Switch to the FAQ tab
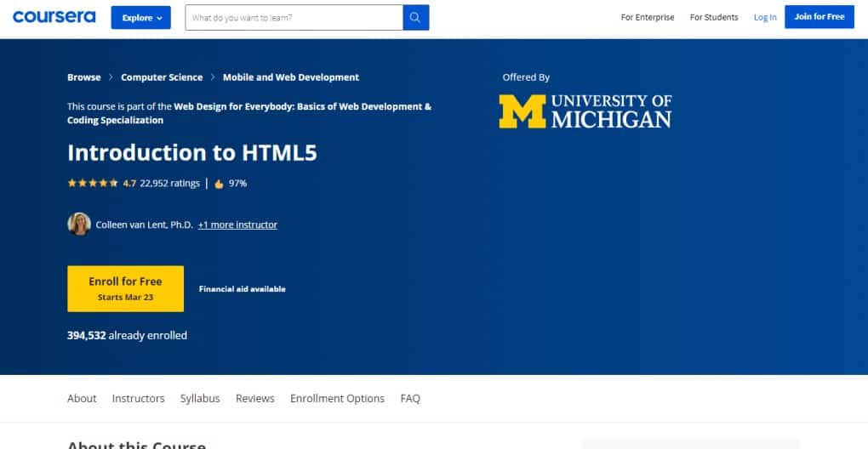Screen dimensions: 868x449 (410, 398)
